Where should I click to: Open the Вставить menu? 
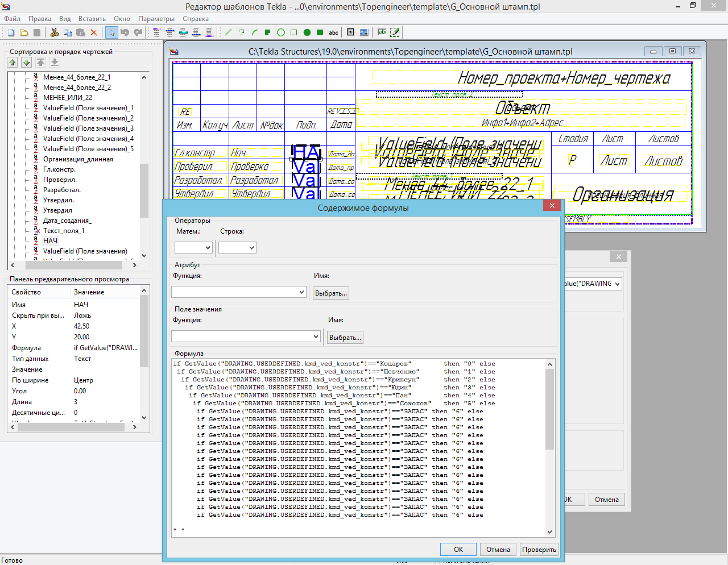coord(92,19)
